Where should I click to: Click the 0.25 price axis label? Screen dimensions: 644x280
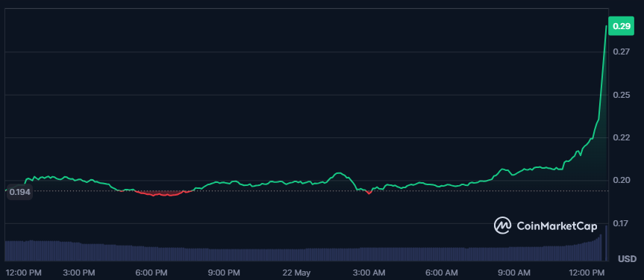click(621, 95)
